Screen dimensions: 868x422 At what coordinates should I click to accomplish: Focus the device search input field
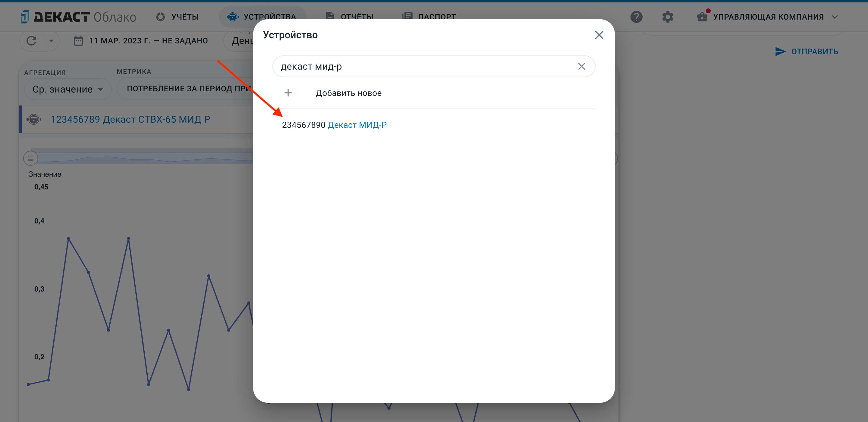[x=425, y=66]
